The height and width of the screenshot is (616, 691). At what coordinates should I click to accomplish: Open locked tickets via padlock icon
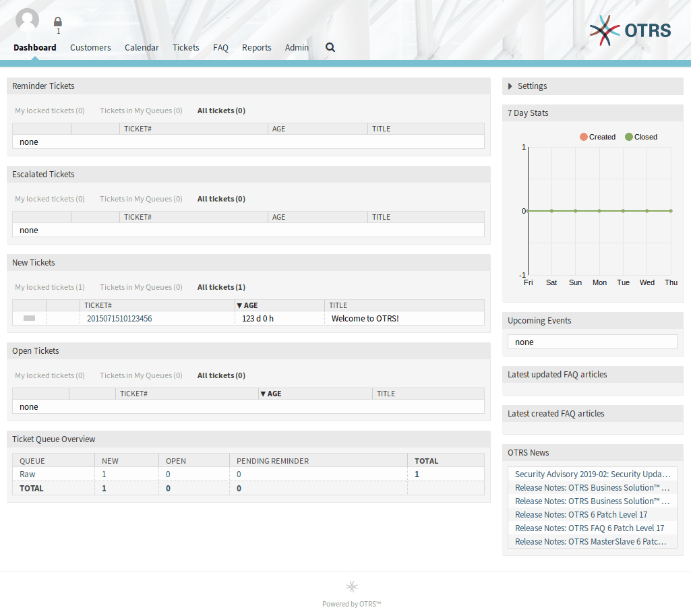tap(58, 22)
